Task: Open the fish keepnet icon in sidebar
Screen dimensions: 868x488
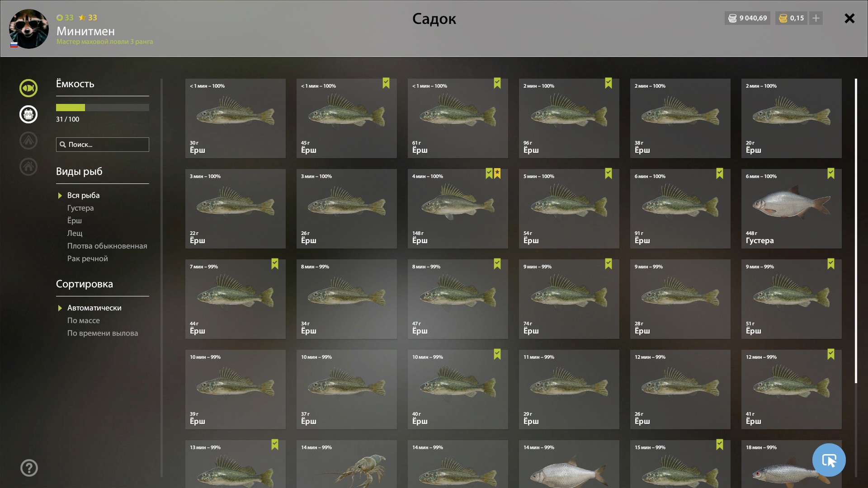Action: coord(28,88)
